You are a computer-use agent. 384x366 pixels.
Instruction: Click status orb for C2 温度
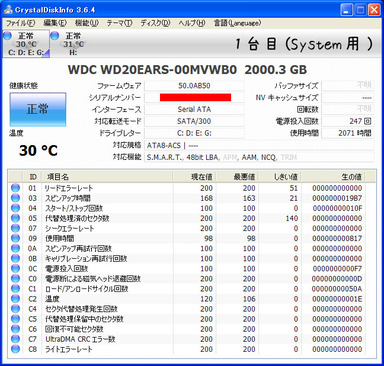coord(15,299)
